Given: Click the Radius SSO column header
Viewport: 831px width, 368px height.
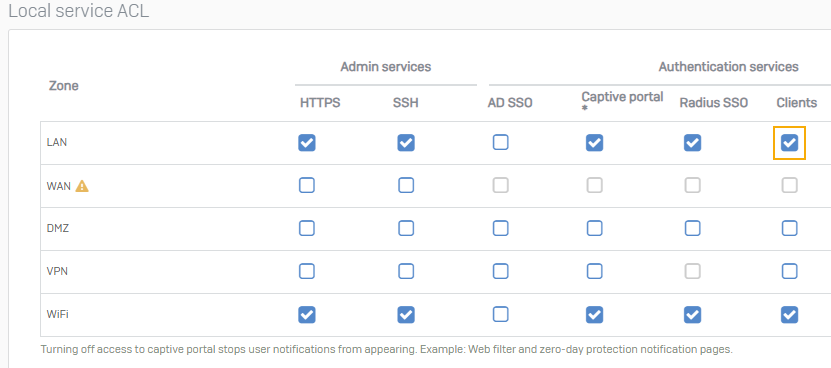Looking at the screenshot, I should [713, 103].
